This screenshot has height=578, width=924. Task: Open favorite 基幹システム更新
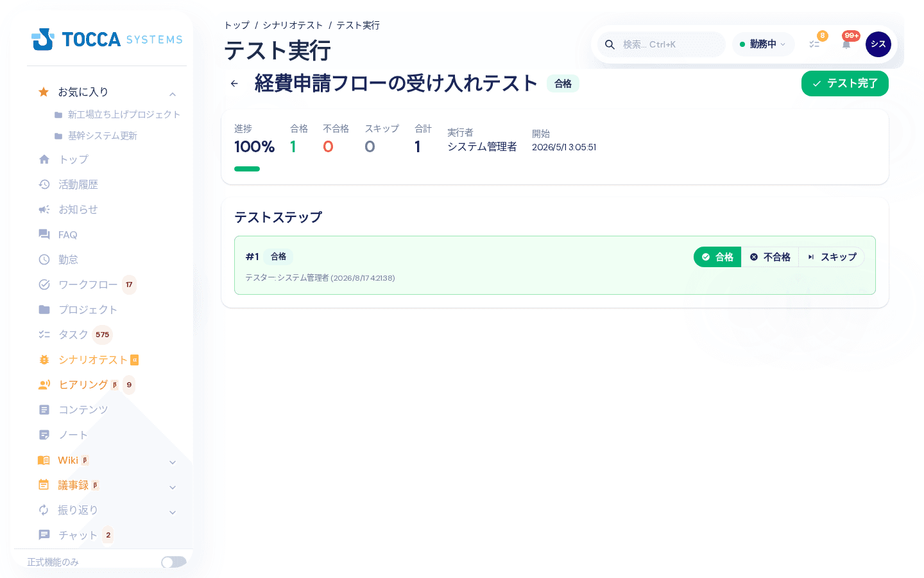coord(103,136)
